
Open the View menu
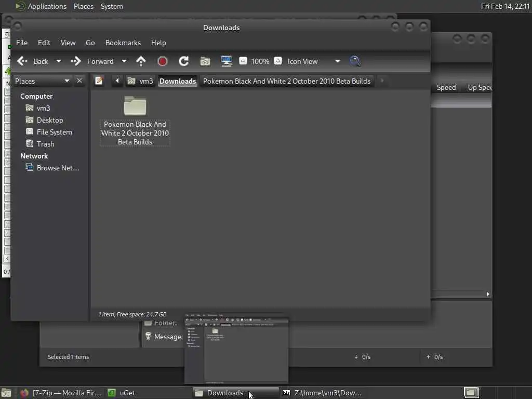pos(68,43)
